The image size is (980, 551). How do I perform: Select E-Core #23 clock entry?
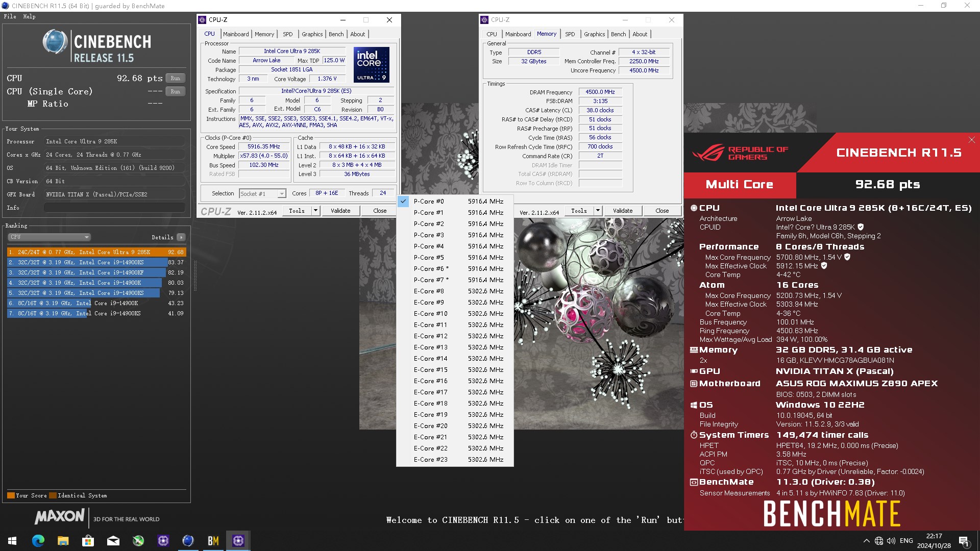click(x=455, y=460)
